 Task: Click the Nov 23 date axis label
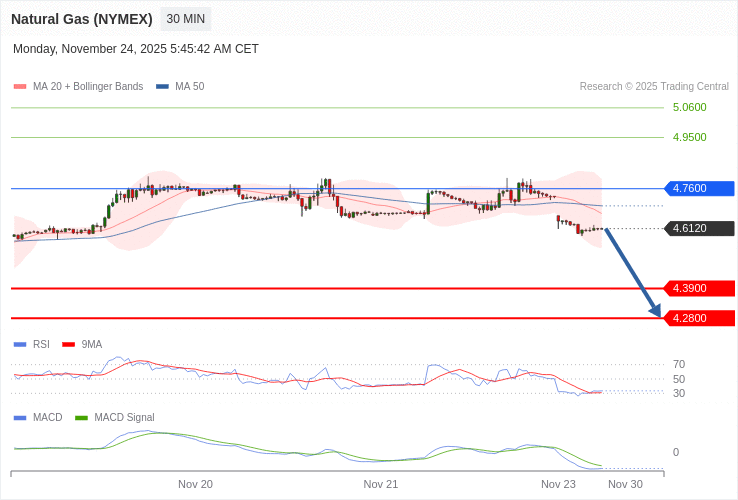[558, 484]
